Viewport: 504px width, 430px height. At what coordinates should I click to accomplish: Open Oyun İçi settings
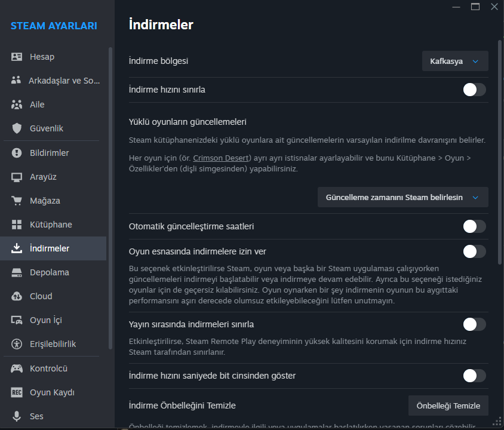tap(53, 320)
